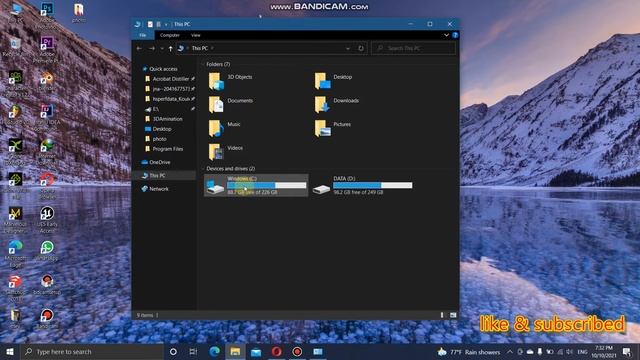Go back with the Back arrow
Viewport: 640px width, 360px height.
point(139,48)
